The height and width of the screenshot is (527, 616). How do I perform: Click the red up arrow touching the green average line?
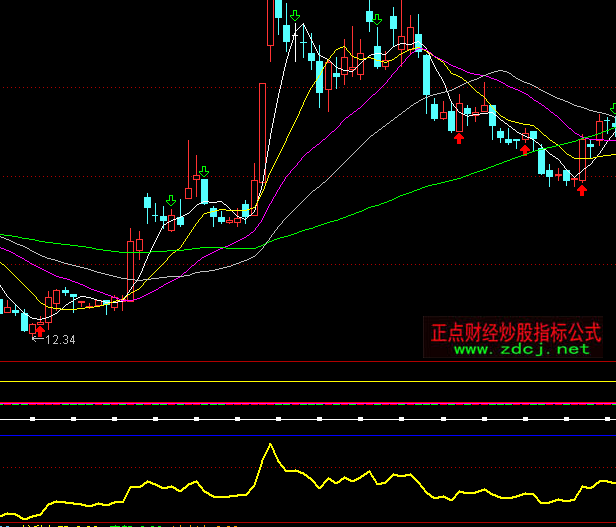point(525,148)
